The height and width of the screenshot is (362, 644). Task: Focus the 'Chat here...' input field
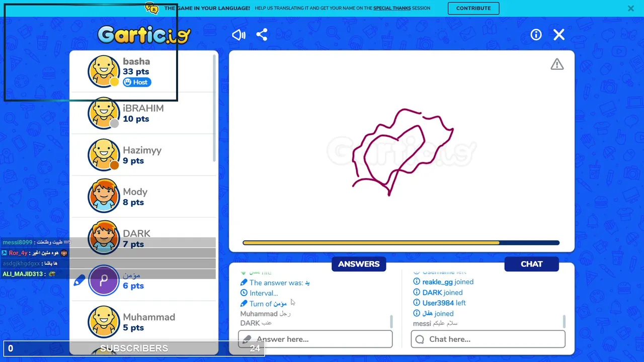point(488,339)
